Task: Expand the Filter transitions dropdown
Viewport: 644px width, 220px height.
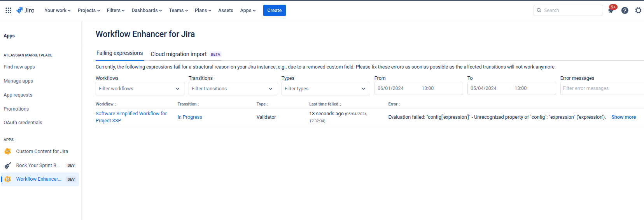Action: [233, 89]
